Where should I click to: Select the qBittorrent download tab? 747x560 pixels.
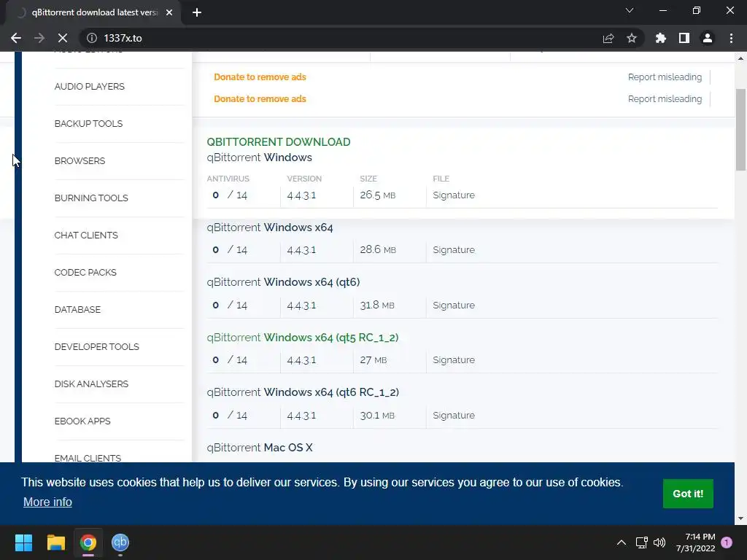(93, 13)
